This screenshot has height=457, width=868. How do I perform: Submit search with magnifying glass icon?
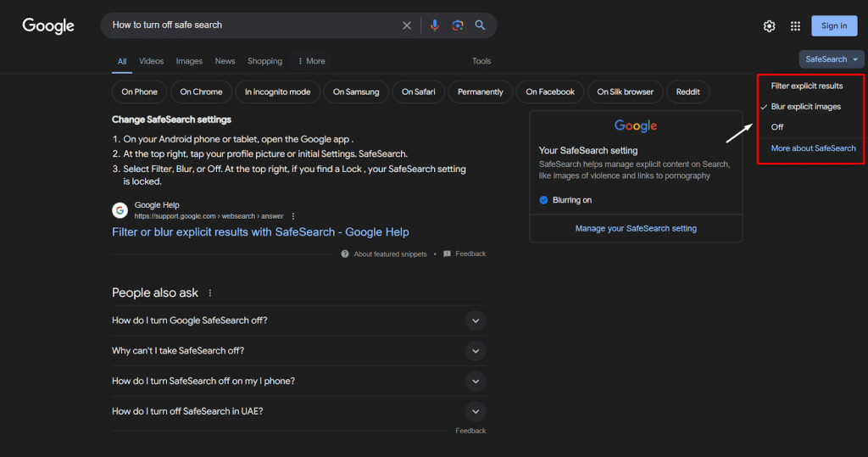[x=480, y=25]
